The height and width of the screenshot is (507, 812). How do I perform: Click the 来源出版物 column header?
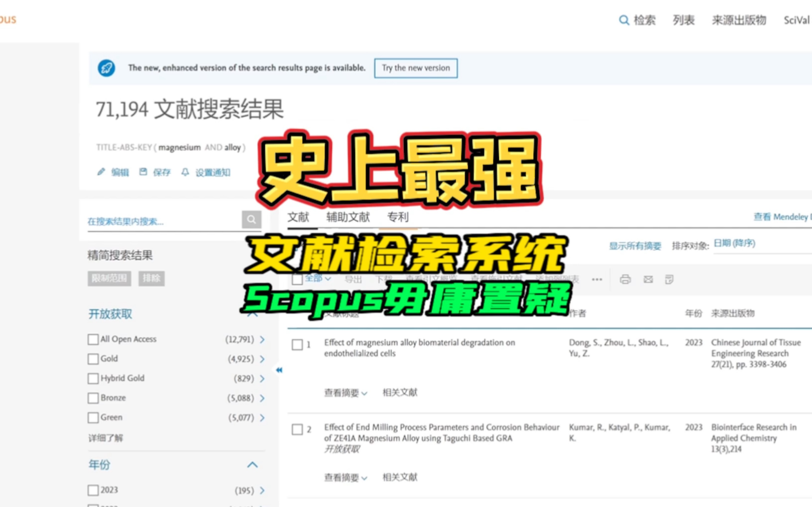[x=733, y=313]
